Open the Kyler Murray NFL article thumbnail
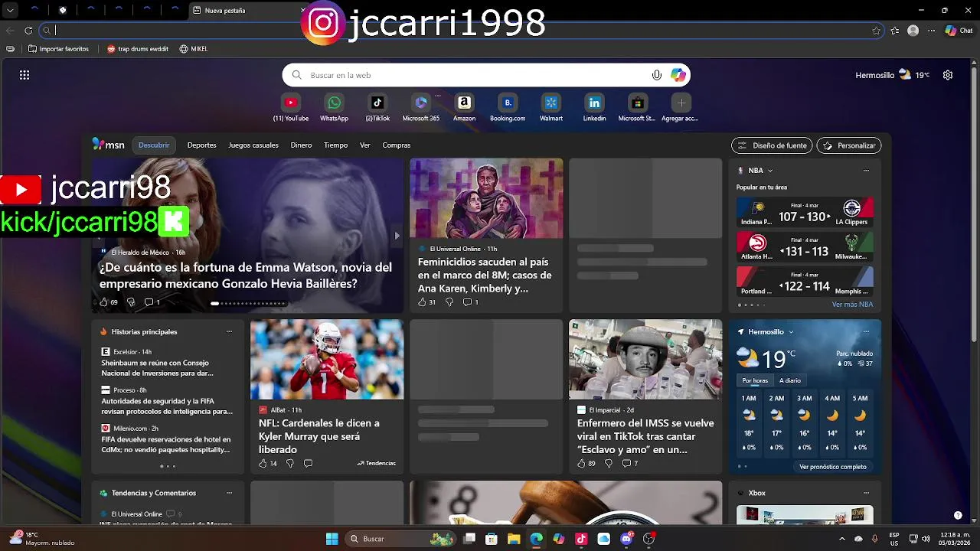This screenshot has width=980, height=551. pos(327,360)
